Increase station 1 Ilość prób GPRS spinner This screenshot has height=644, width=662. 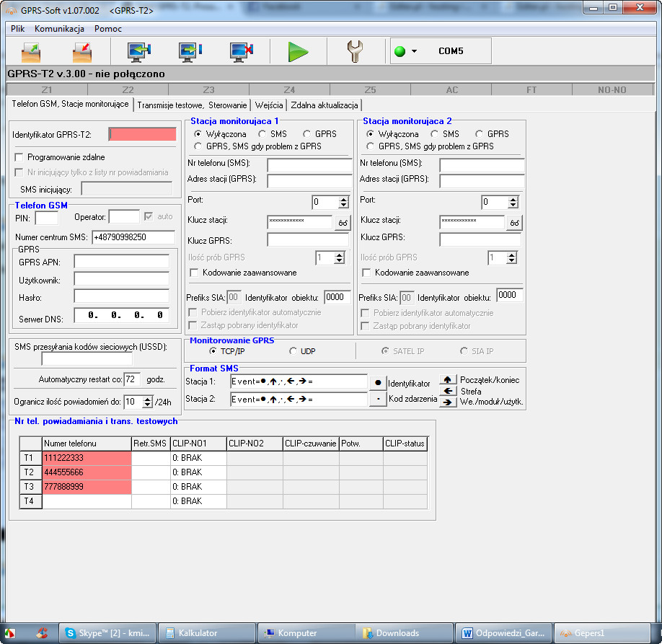[340, 255]
